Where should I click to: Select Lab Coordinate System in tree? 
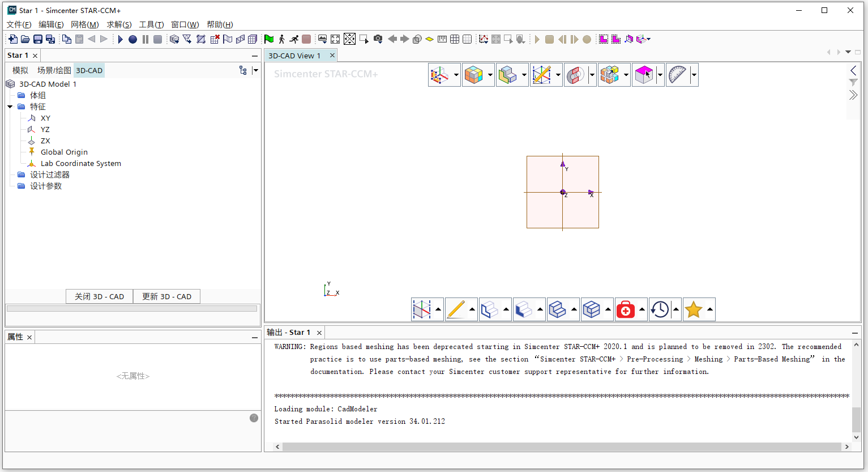pyautogui.click(x=81, y=163)
